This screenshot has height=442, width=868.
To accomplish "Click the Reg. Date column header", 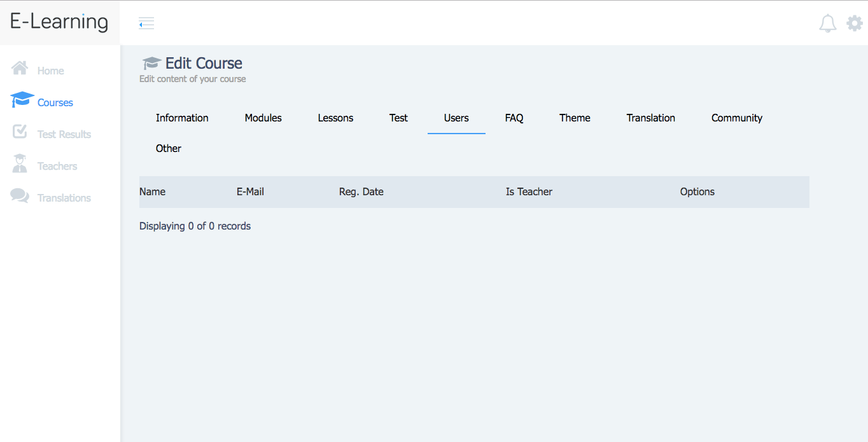I will 361,191.
